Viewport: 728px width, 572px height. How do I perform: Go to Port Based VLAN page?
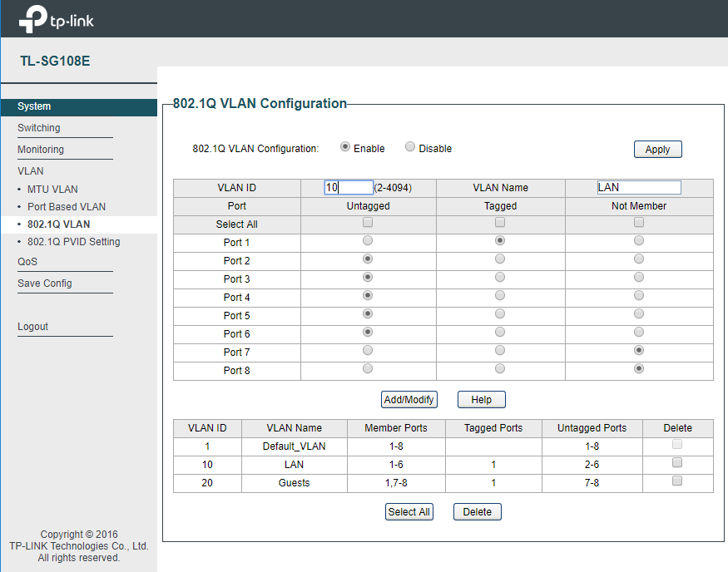(67, 207)
